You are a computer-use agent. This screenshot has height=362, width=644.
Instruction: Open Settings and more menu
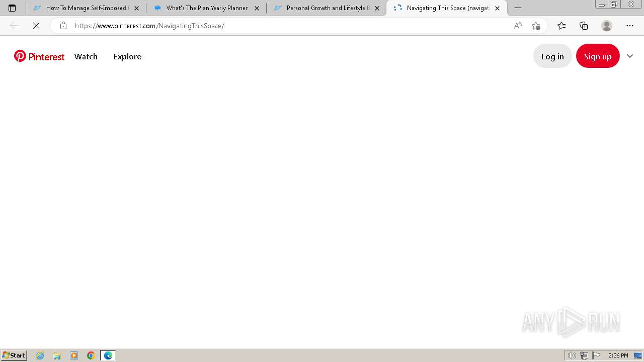(x=630, y=26)
